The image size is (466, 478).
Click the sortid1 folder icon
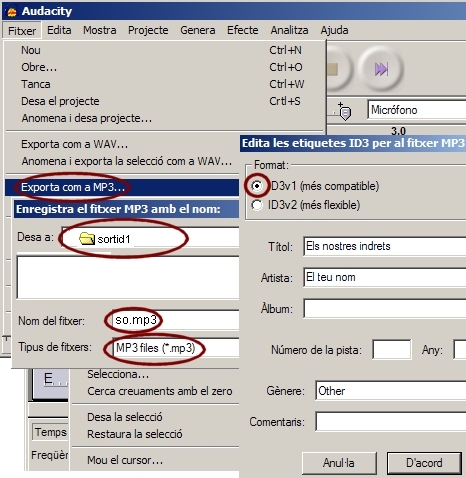pos(87,238)
